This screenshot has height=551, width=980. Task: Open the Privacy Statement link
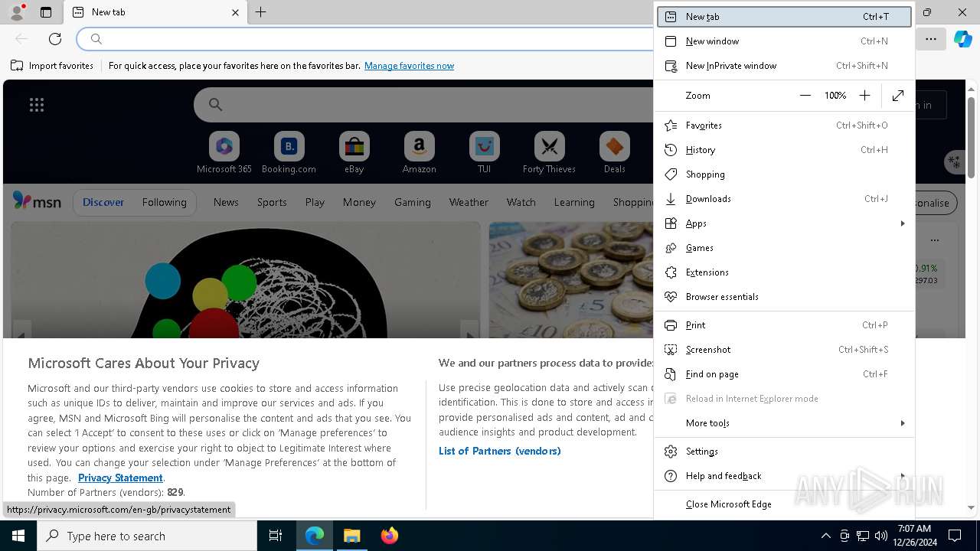[120, 478]
